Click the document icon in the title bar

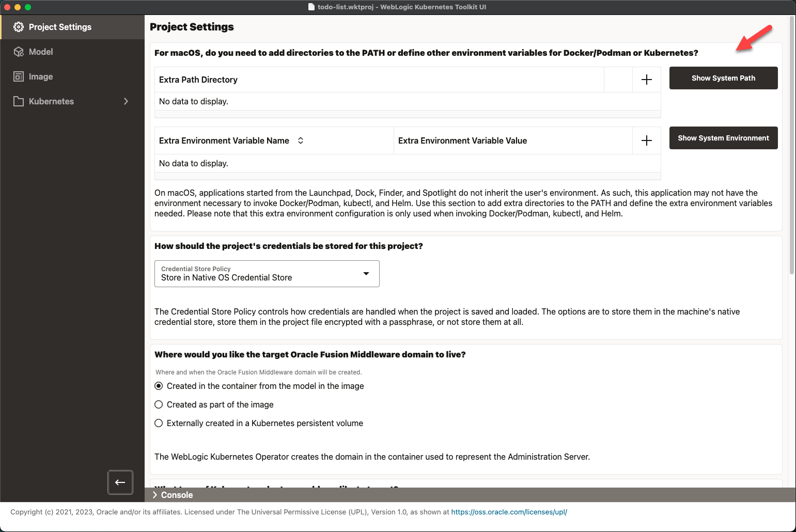tap(311, 7)
